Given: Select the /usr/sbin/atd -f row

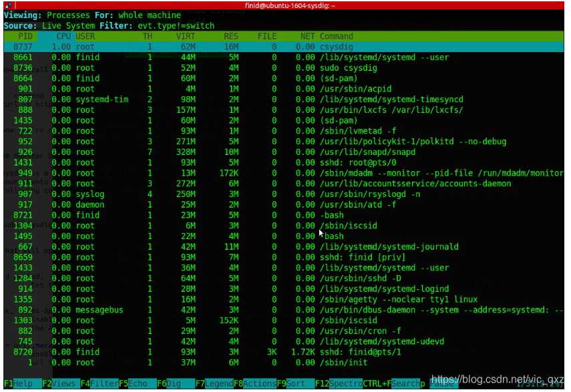Looking at the screenshot, I should click(284, 205).
